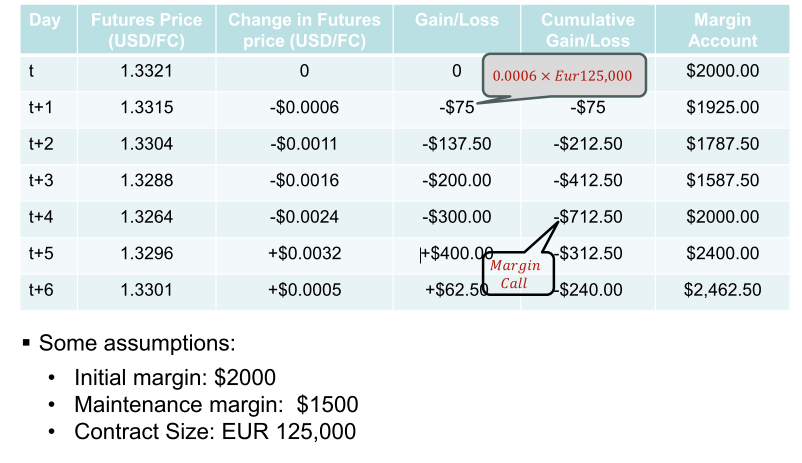Select the "Cumulative Gain/Loss" column header
The height and width of the screenshot is (463, 802).
coord(588,30)
